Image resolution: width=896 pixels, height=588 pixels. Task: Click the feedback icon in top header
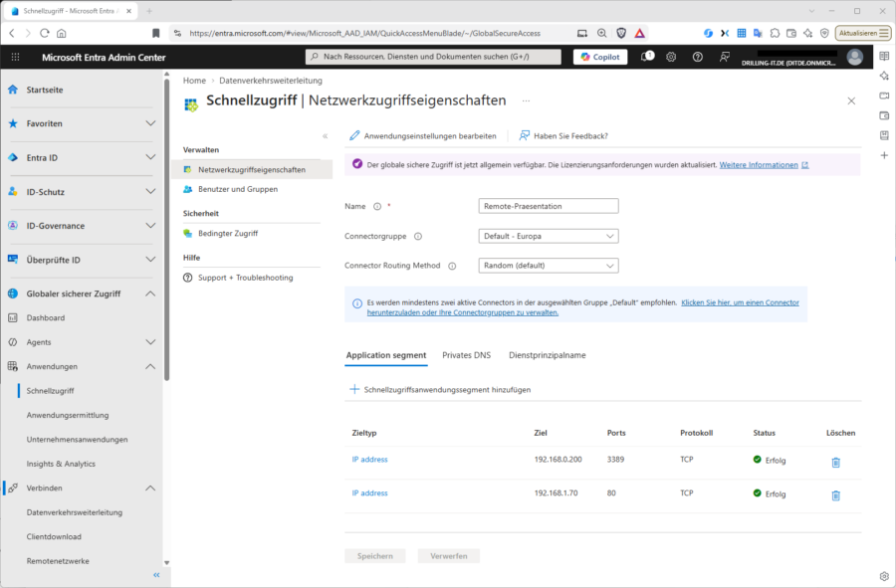tap(725, 57)
